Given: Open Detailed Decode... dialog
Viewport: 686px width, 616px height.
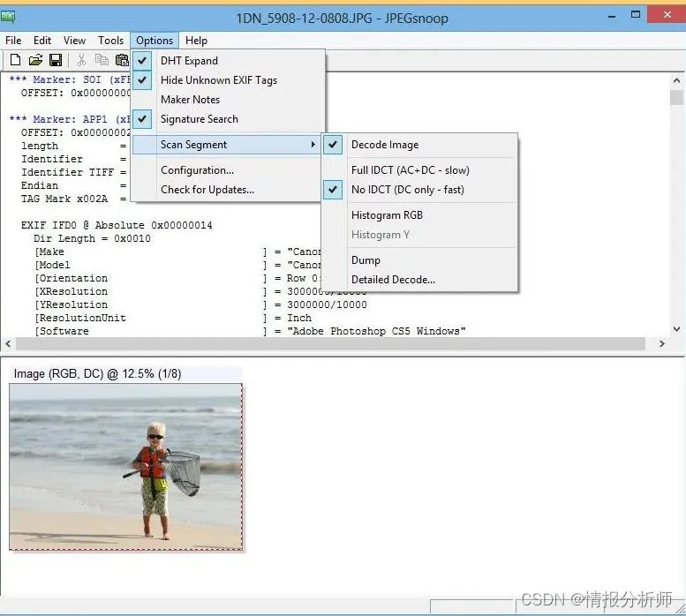Looking at the screenshot, I should point(419,280).
